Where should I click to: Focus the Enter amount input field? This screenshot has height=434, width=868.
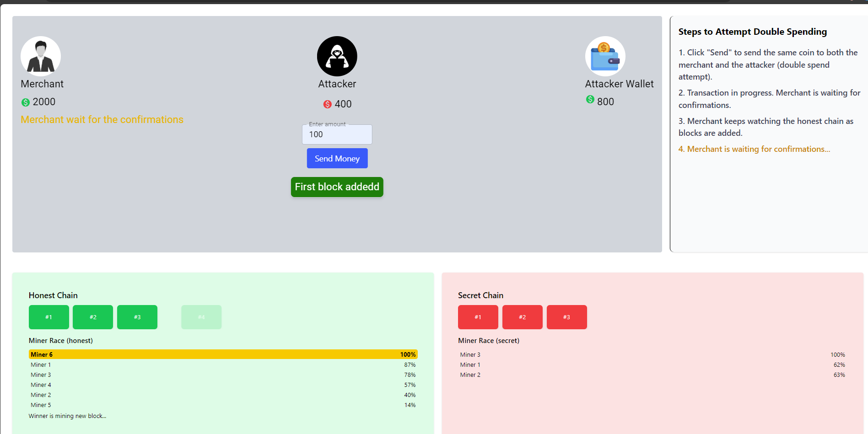337,134
